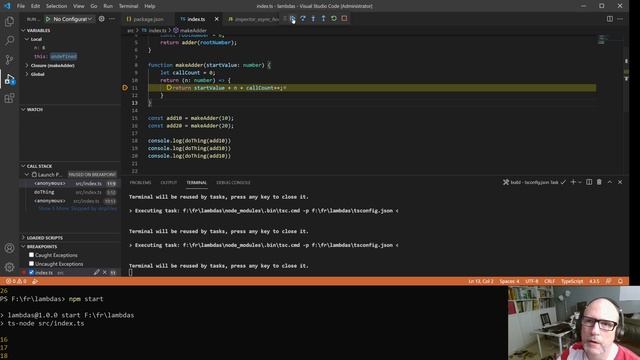Change encoding via UTF-8 in status bar
Viewport: 640px width, 360px height.
pos(531,281)
